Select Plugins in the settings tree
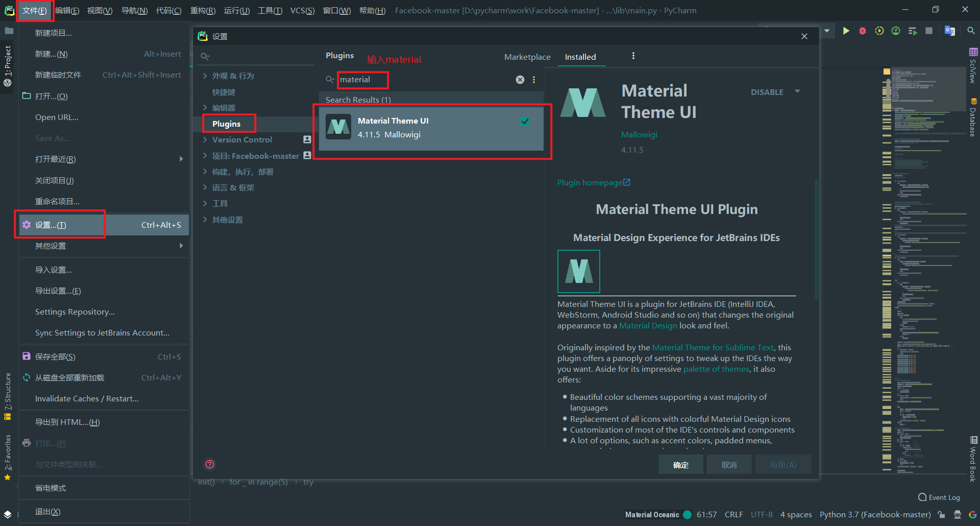 pos(226,124)
